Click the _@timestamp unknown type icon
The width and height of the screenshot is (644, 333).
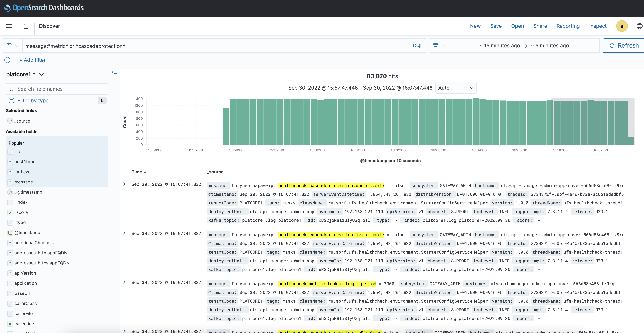coord(10,192)
